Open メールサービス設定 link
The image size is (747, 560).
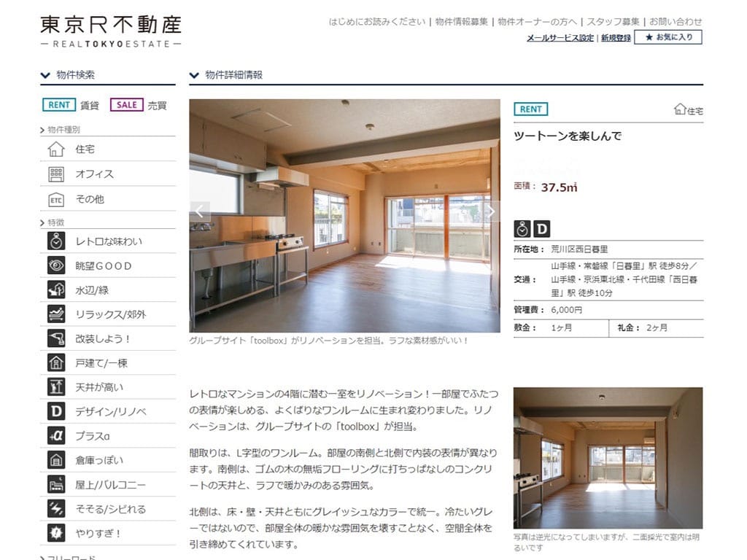[560, 38]
